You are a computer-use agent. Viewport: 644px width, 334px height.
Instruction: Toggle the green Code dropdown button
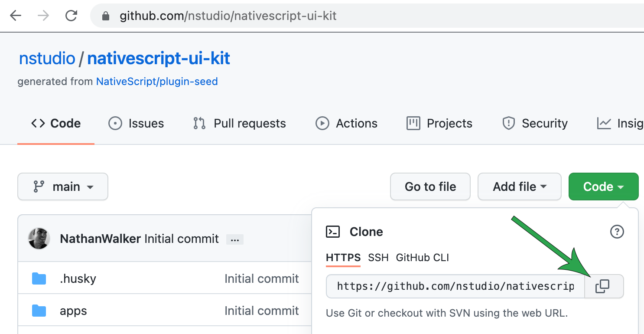click(604, 187)
